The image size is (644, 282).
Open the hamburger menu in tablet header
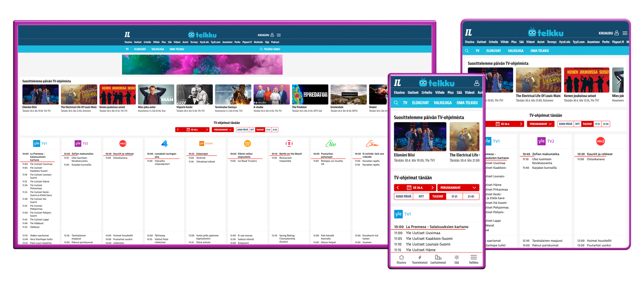(625, 33)
